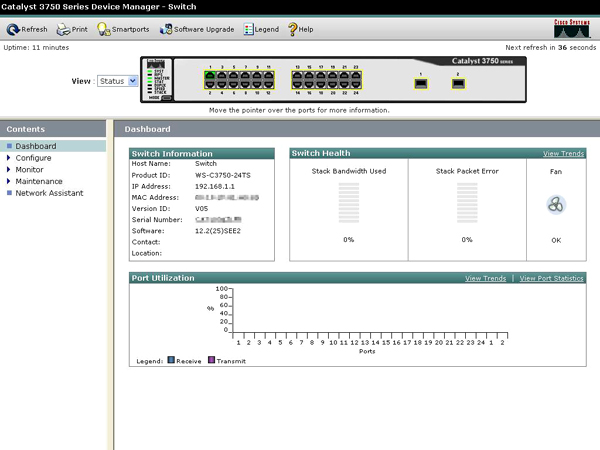Screen dimensions: 600x450
Task: Click SFP module slot 1
Action: point(421,84)
